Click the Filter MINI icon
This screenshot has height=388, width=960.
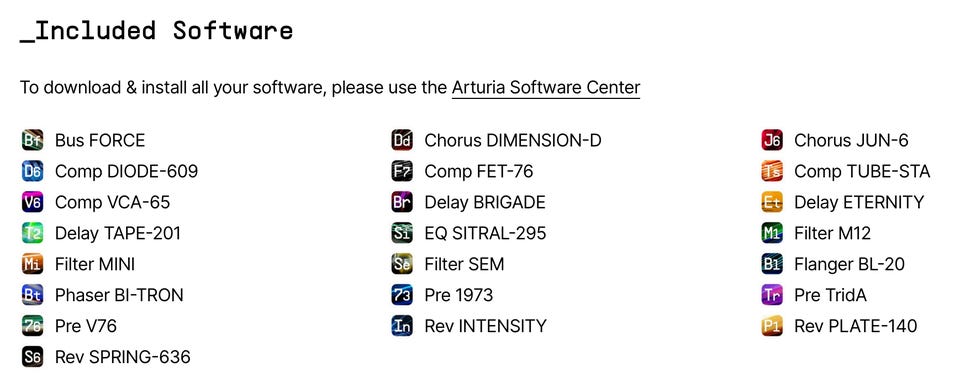[x=32, y=264]
